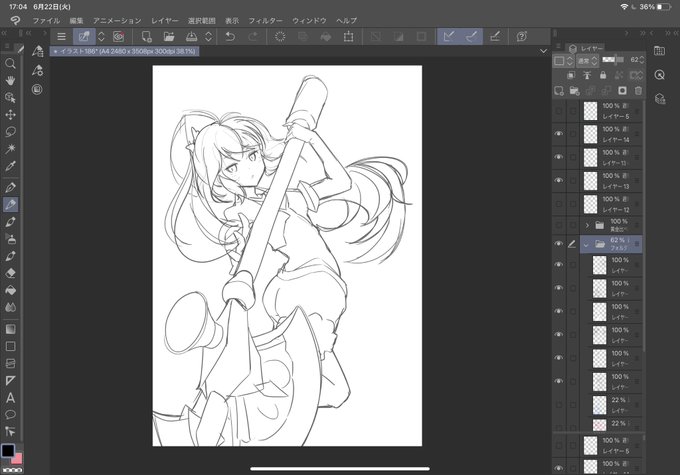The image size is (680, 475).
Task: Select the Lasso selection tool
Action: click(x=10, y=131)
